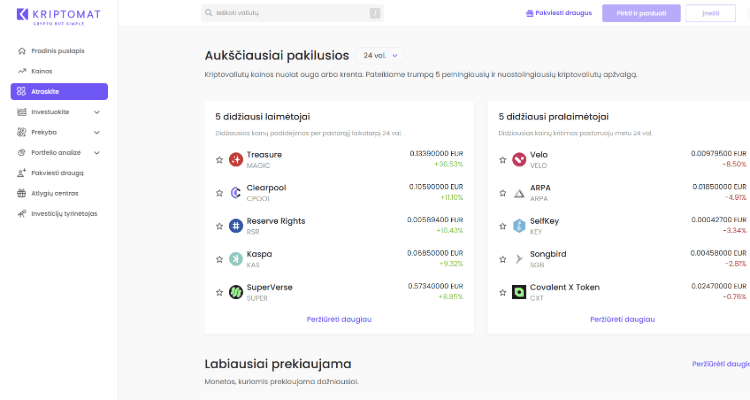Favorite Songbird with star

point(503,259)
